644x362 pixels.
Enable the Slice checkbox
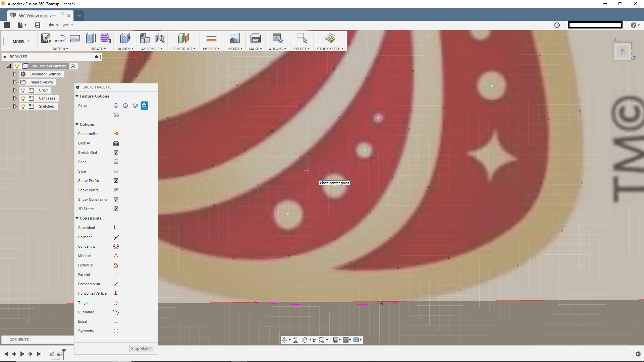(116, 171)
